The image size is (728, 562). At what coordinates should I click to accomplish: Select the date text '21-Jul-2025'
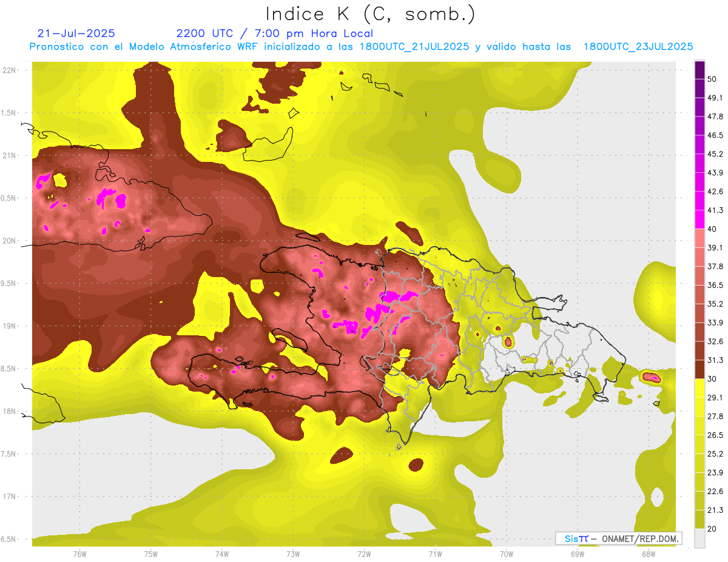pos(76,33)
